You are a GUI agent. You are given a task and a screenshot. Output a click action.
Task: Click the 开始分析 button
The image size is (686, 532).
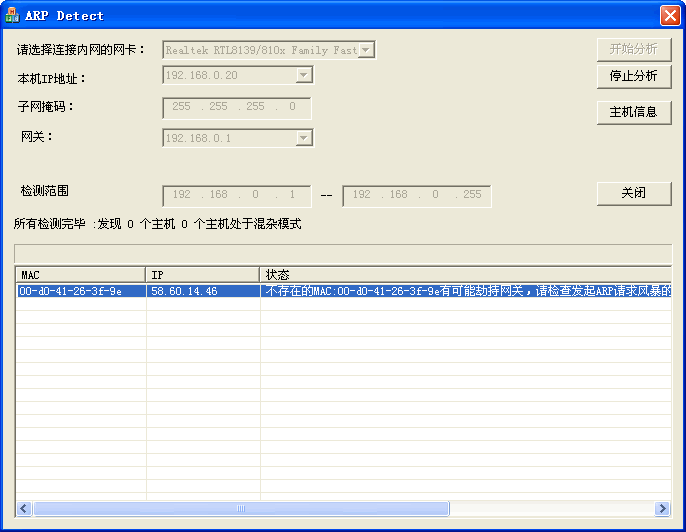(634, 49)
